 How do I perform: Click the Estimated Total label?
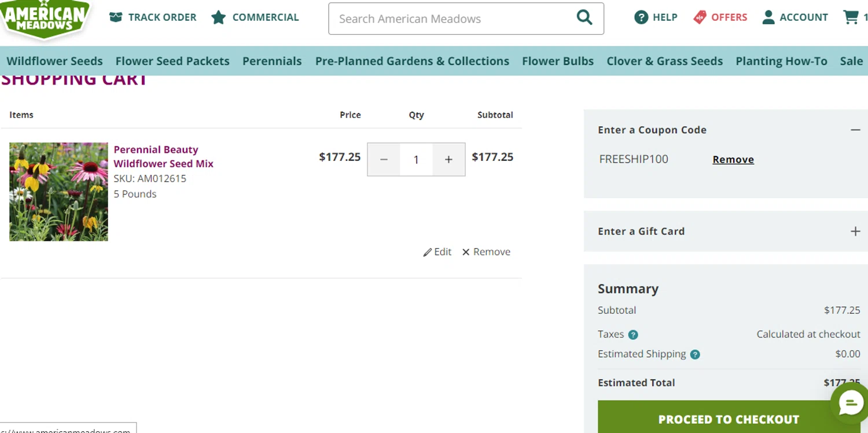(637, 383)
